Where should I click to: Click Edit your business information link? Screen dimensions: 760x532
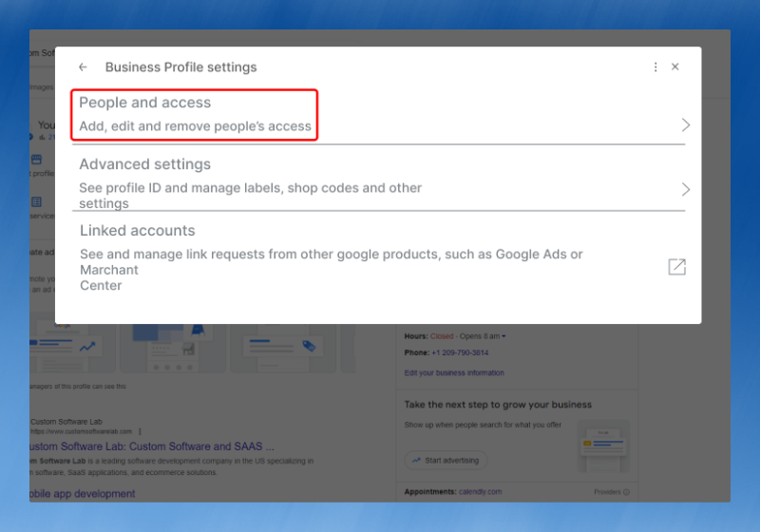click(454, 372)
